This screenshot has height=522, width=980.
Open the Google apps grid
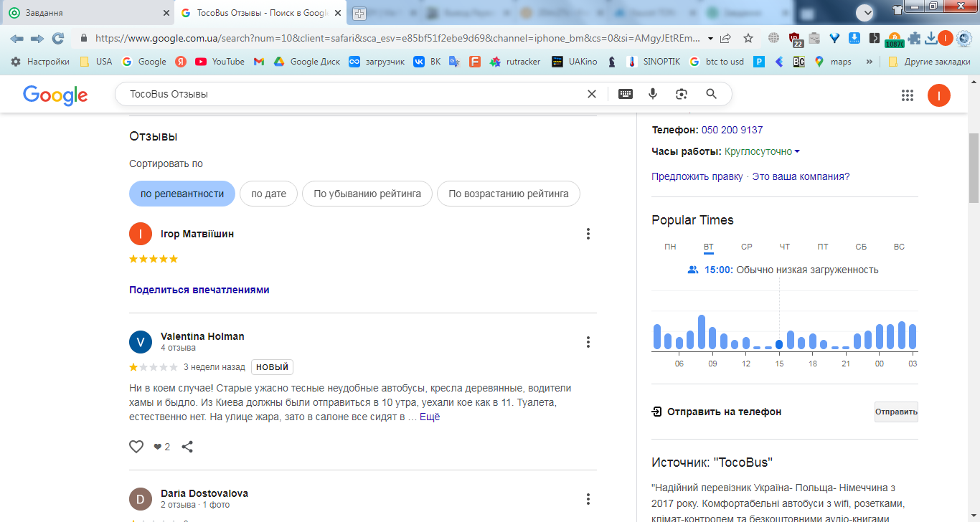pos(907,95)
